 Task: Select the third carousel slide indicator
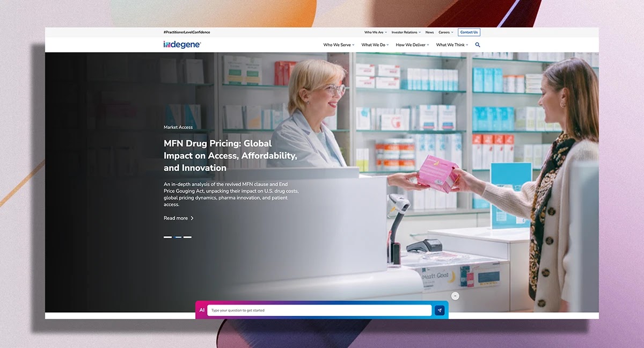tap(187, 237)
